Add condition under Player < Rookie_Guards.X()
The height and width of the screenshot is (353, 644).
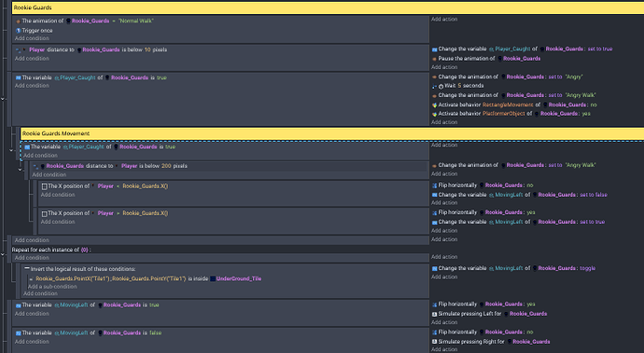pyautogui.click(x=58, y=195)
